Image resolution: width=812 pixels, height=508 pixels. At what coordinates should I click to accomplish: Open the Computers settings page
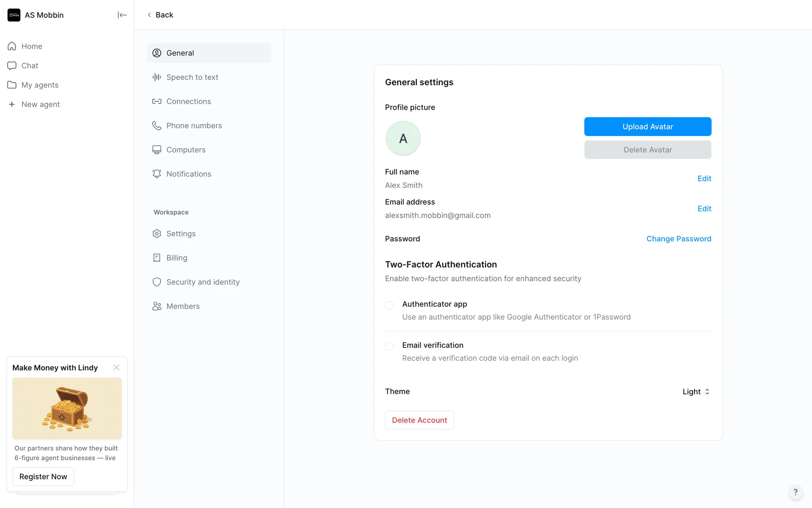click(x=186, y=149)
